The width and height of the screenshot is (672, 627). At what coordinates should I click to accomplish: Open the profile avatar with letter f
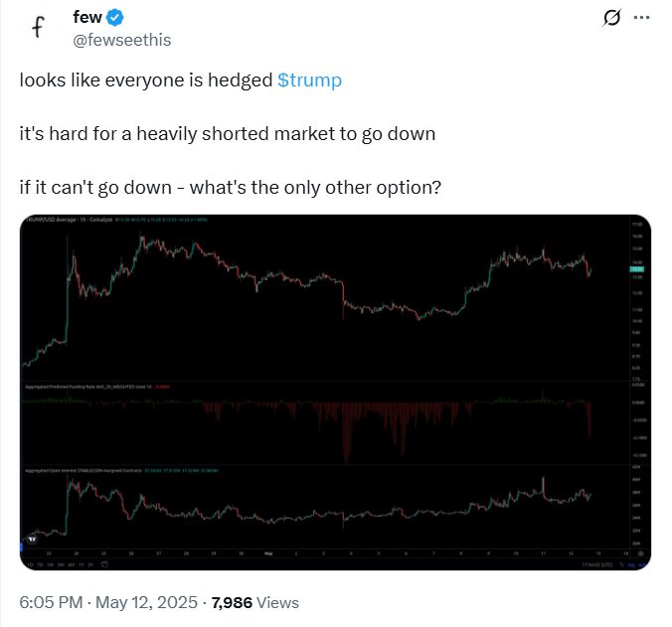[x=39, y=28]
